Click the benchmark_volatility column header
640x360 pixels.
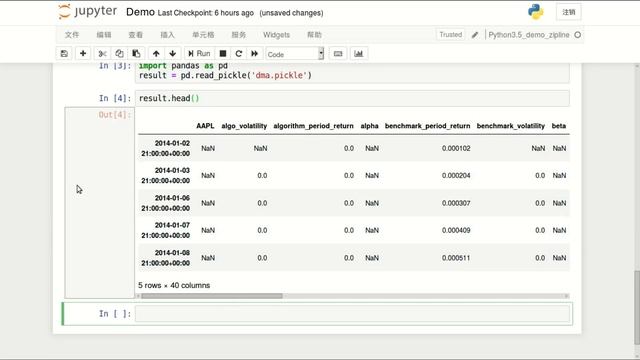pyautogui.click(x=511, y=126)
